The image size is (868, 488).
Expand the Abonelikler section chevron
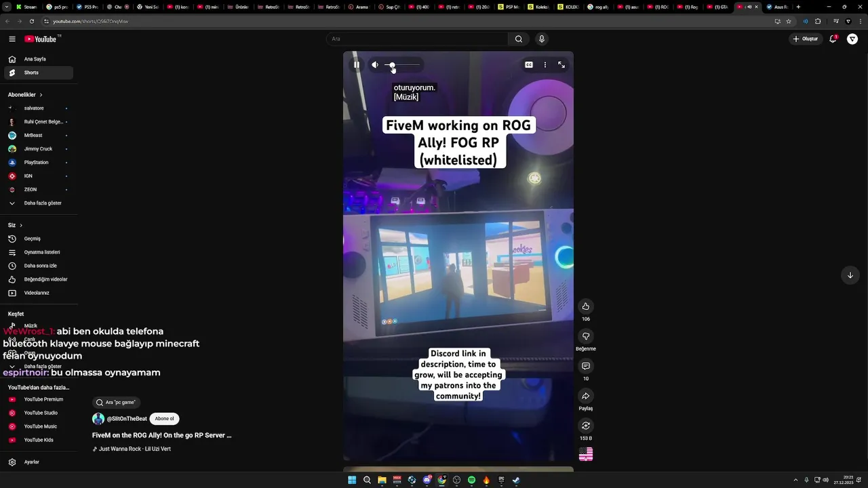coord(41,95)
